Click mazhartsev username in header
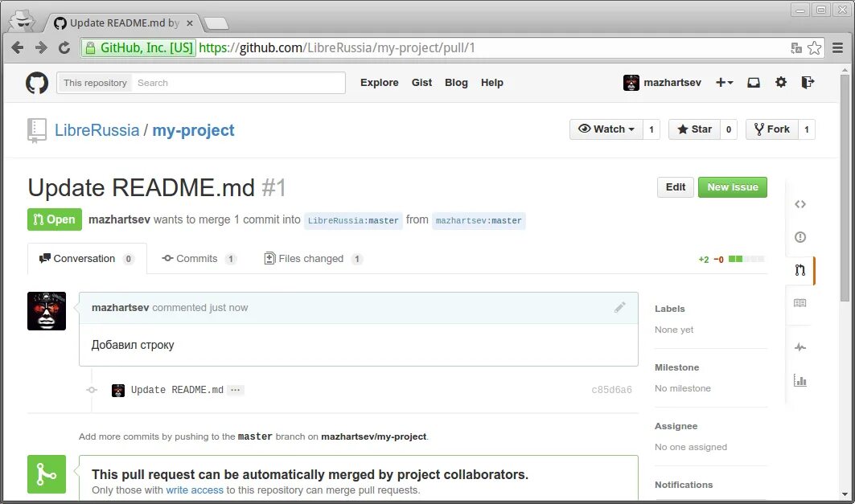Screen dimensions: 855x504 (672, 83)
